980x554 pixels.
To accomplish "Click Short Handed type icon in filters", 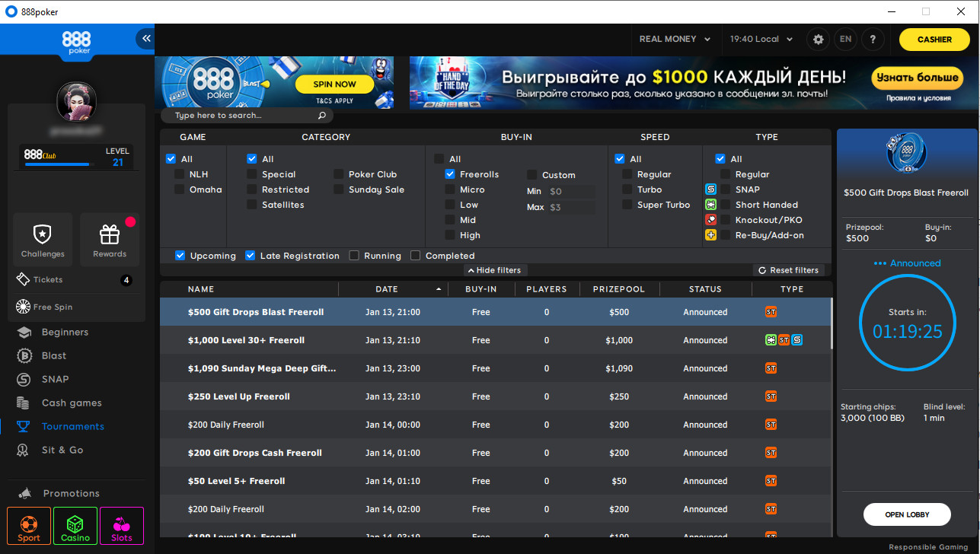I will pos(711,205).
